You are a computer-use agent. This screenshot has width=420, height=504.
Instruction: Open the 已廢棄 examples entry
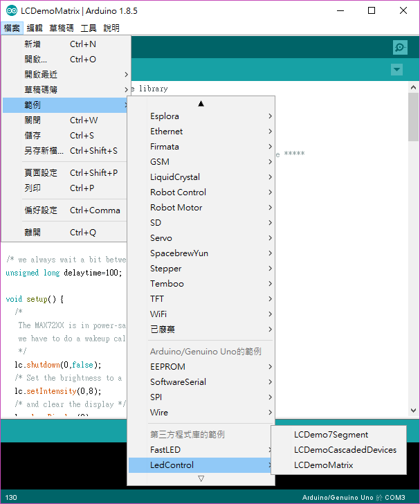201,329
